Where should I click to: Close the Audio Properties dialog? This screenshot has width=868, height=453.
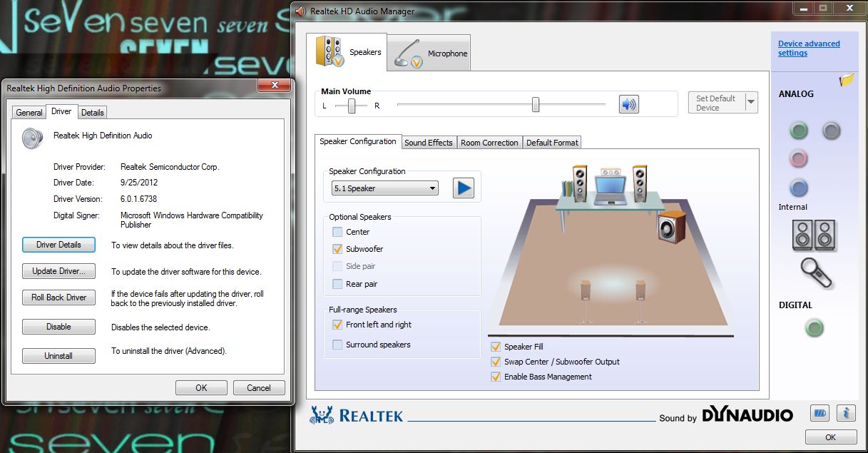click(273, 86)
